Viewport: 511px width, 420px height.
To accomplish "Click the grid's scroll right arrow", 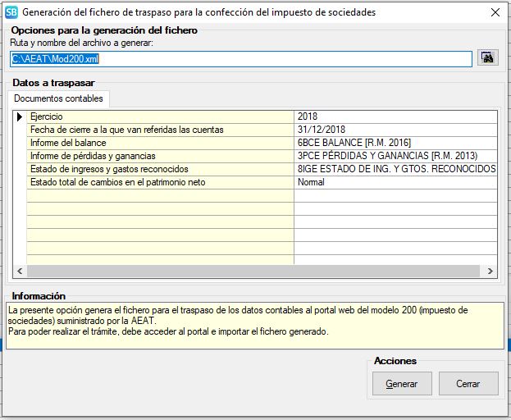I will (490, 271).
